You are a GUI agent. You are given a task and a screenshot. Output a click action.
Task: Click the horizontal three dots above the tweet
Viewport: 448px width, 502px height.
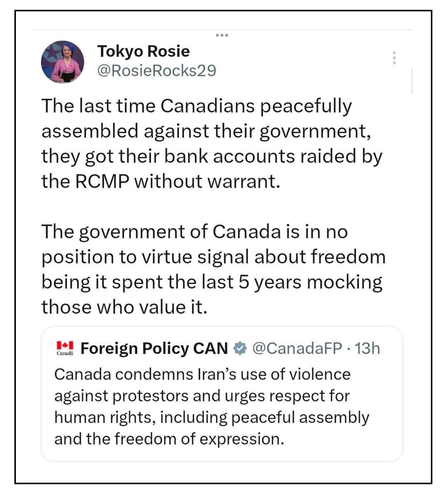(x=222, y=35)
